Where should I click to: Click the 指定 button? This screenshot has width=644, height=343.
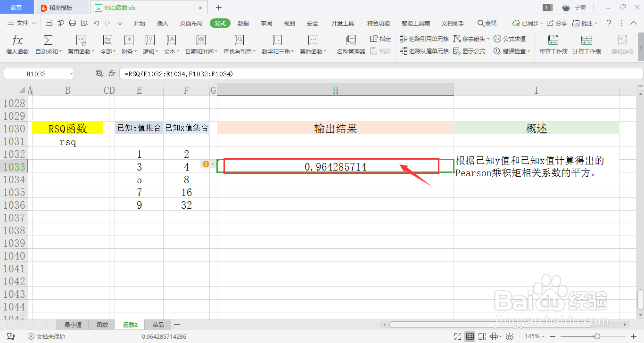(x=380, y=39)
